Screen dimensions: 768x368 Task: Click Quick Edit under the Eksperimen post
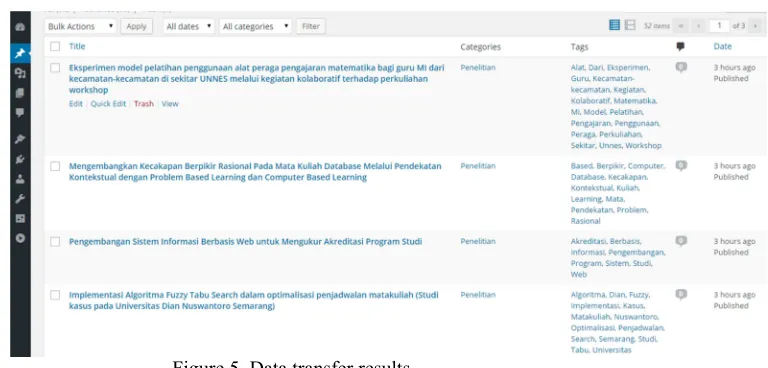pos(108,104)
